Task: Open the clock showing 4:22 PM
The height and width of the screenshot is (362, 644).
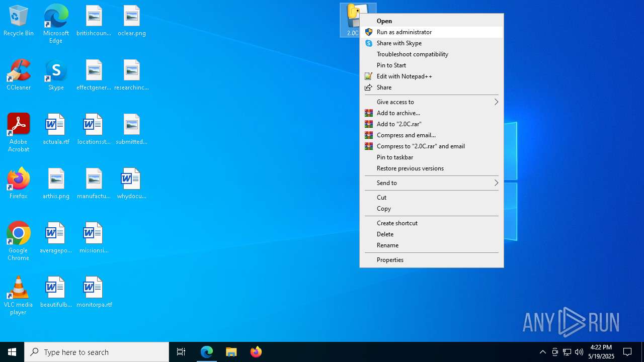Action: coord(601,352)
